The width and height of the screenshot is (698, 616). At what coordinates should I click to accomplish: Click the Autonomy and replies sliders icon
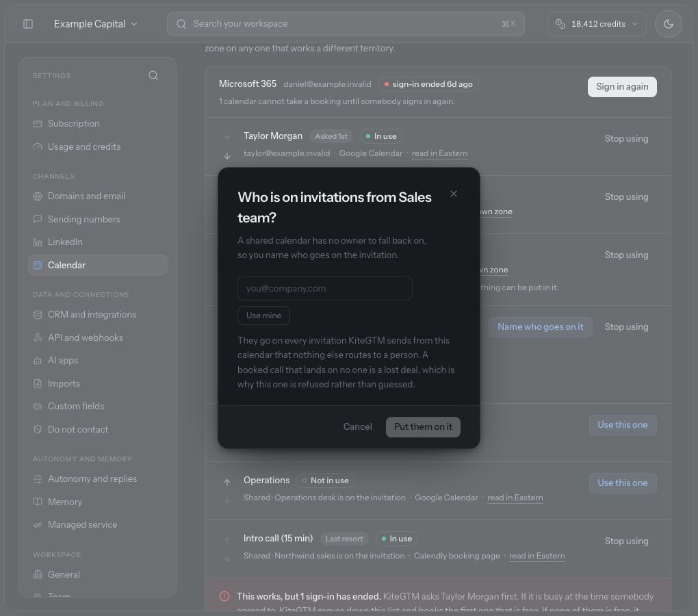click(x=38, y=479)
